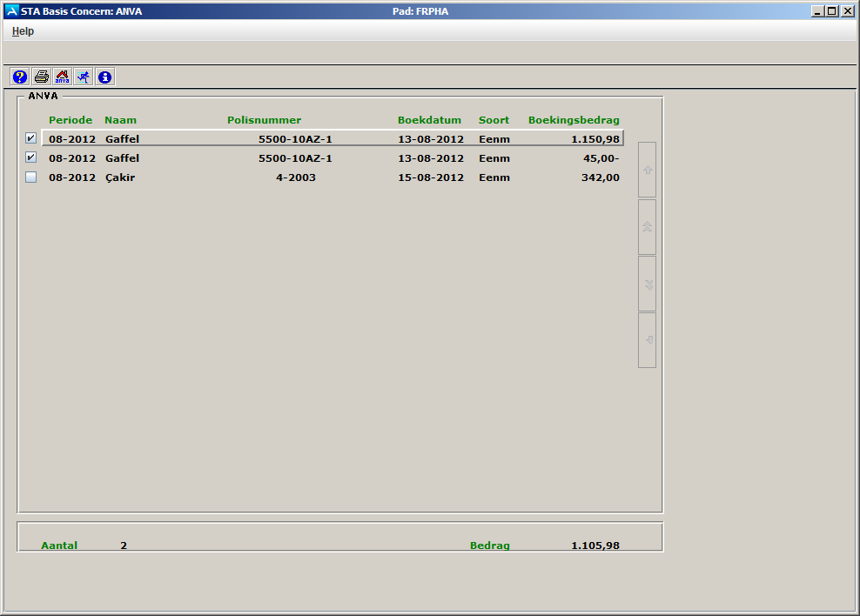Open the blue info icon
This screenshot has width=860, height=616.
click(104, 77)
